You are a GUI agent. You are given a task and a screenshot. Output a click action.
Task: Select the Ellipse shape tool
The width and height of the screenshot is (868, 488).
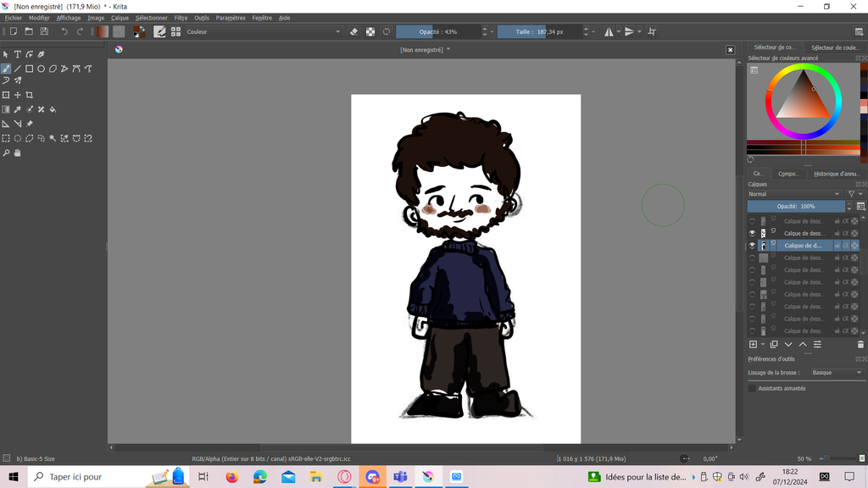(41, 69)
